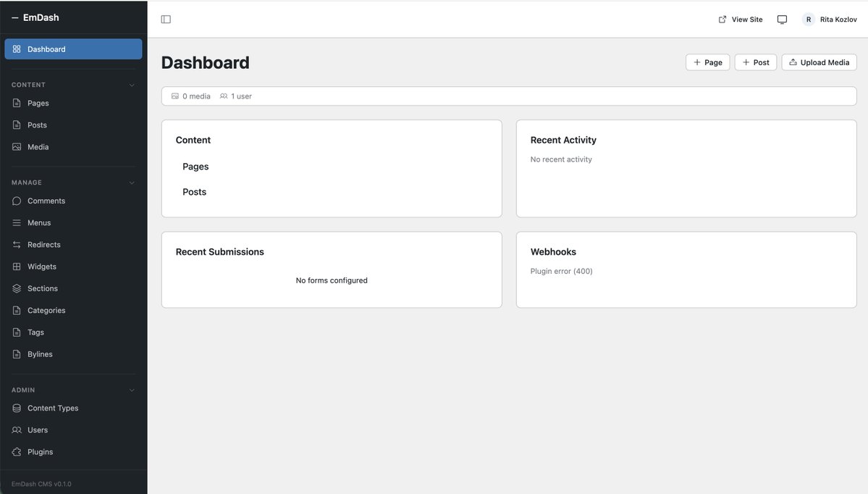868x494 pixels.
Task: Open Pages in the sidebar
Action: (73, 103)
